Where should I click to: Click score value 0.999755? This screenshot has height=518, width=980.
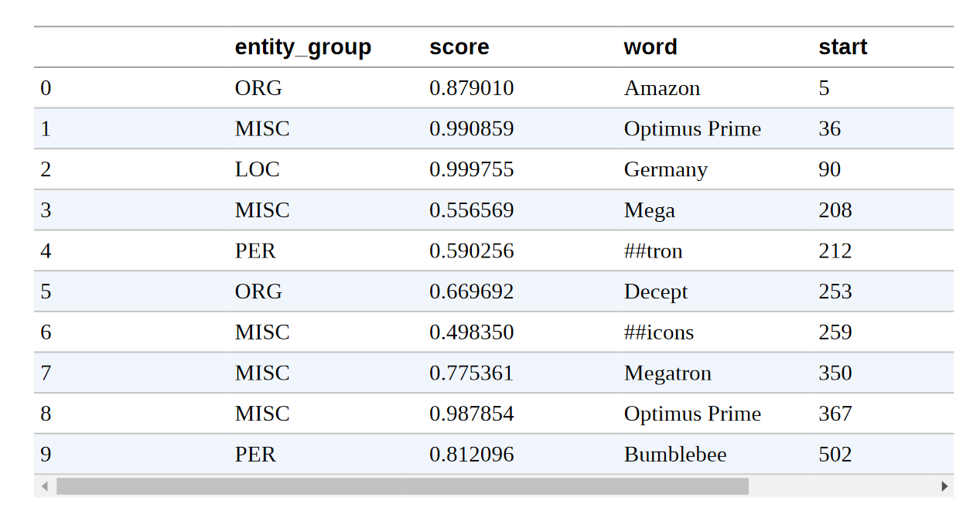pos(472,169)
